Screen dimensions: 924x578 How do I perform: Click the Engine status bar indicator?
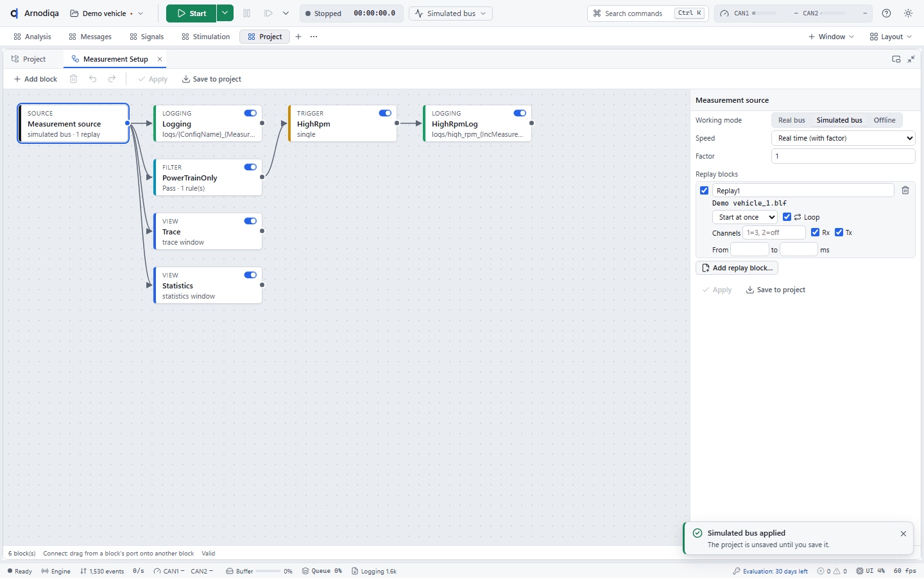coord(56,571)
